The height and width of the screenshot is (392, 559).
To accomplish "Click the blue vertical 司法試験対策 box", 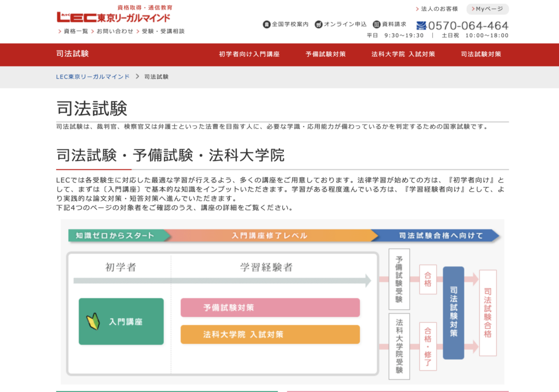I will [x=454, y=313].
